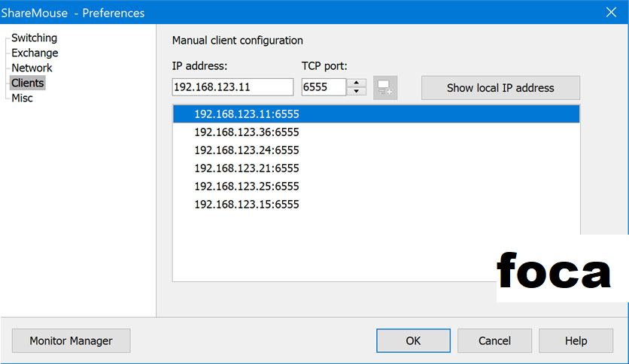629x364 pixels.
Task: Decrease TCP port with down arrow
Action: (x=356, y=92)
